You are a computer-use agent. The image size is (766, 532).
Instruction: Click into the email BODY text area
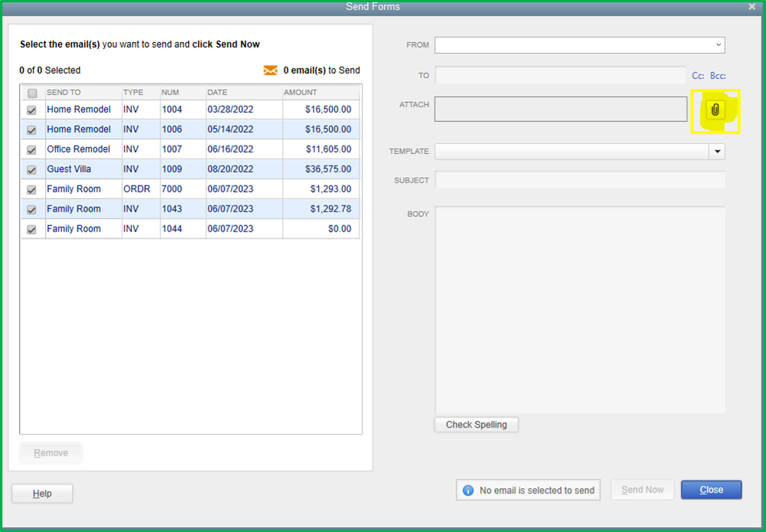point(580,310)
